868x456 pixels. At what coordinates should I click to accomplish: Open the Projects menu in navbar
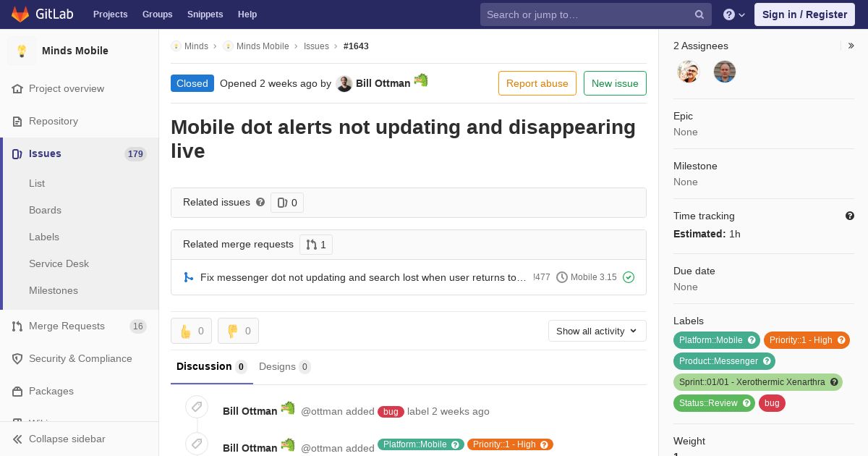[110, 14]
